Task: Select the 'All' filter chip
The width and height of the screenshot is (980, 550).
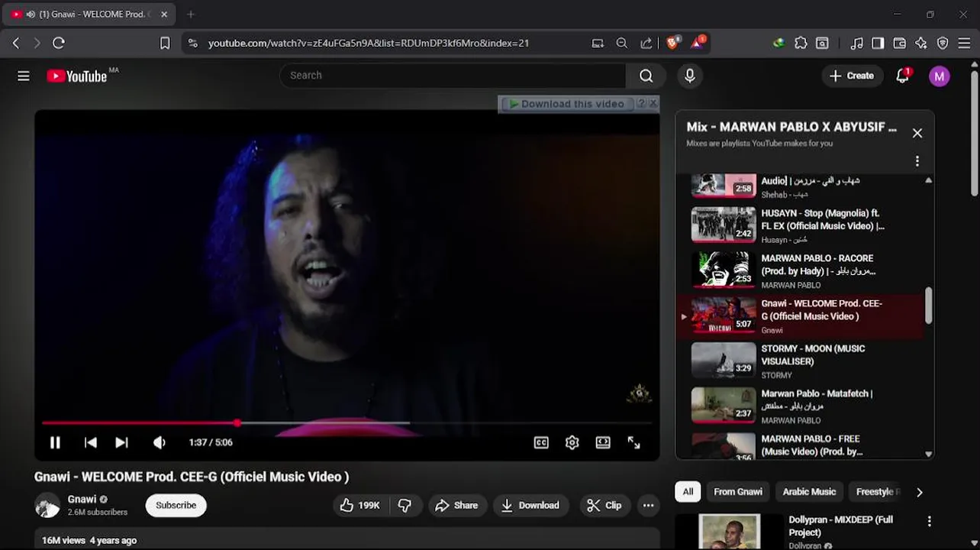Action: pos(688,492)
